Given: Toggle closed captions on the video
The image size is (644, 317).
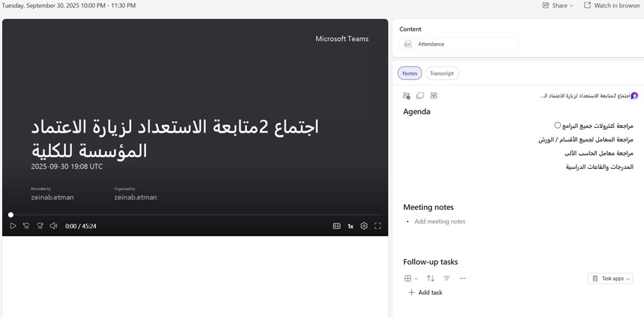Looking at the screenshot, I should (x=337, y=226).
